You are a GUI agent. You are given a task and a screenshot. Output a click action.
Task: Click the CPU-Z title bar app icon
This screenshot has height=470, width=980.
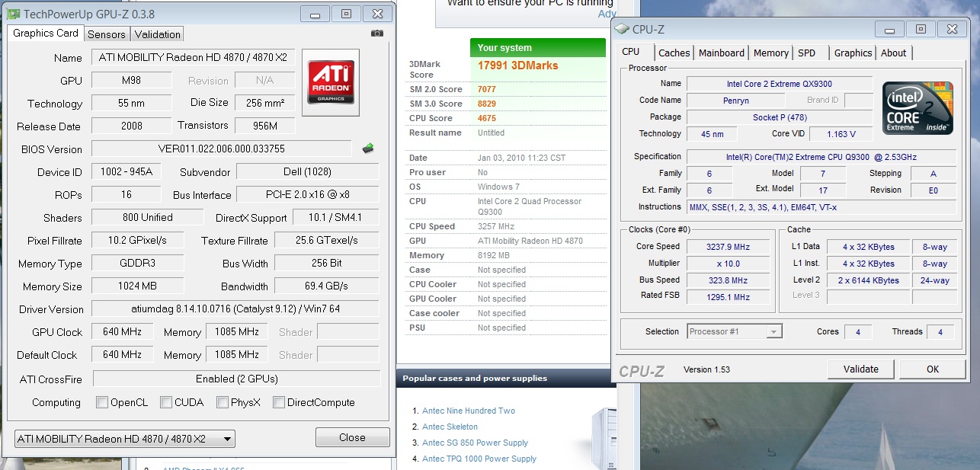(623, 30)
